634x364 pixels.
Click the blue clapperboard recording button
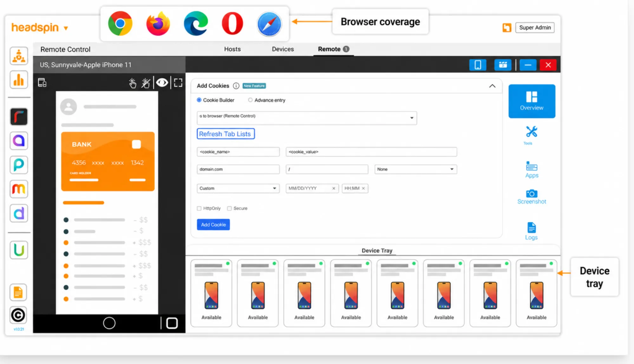[503, 65]
